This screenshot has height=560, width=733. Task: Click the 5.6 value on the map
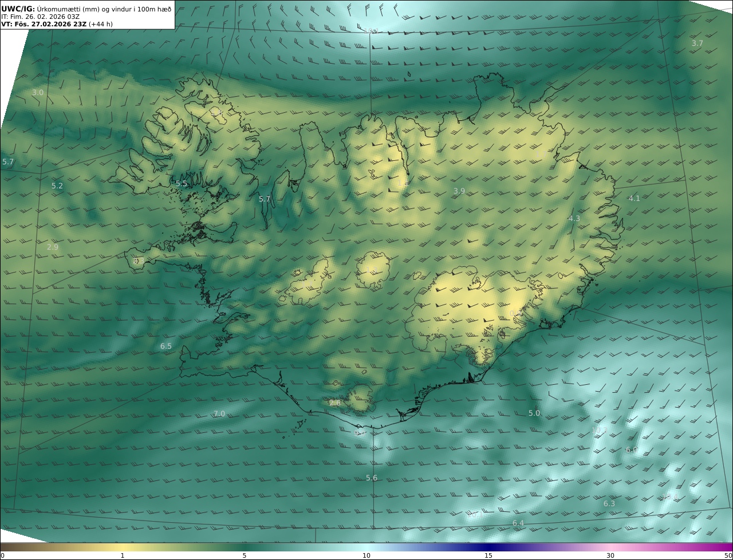point(372,478)
